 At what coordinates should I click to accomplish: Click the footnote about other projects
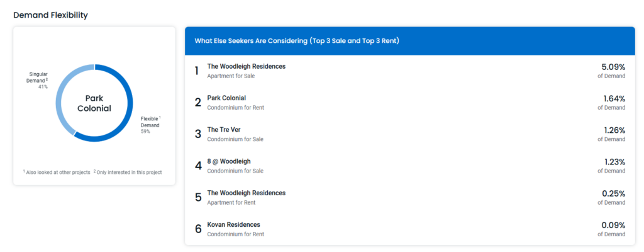tap(57, 172)
